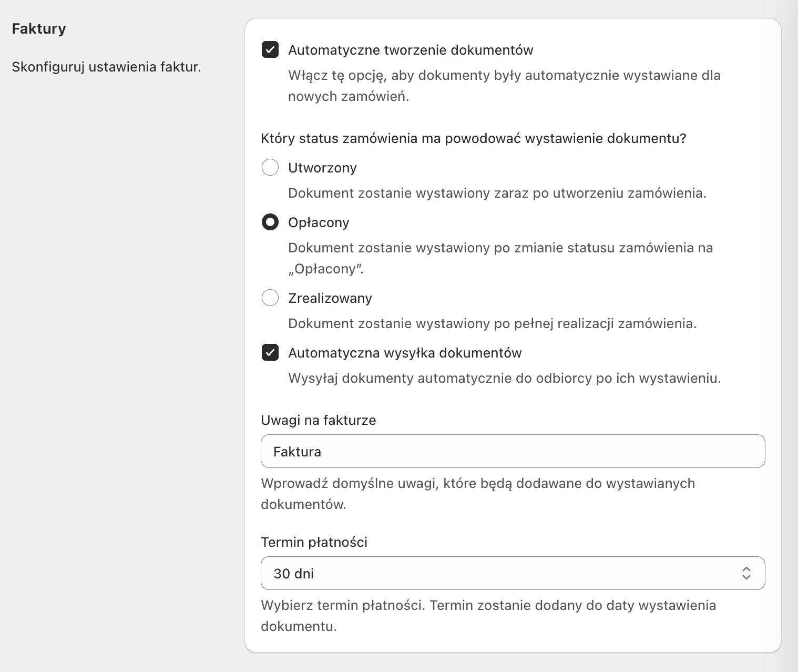Click the Termin płatności field label
Viewport: 798px width, 672px height.
coord(314,542)
